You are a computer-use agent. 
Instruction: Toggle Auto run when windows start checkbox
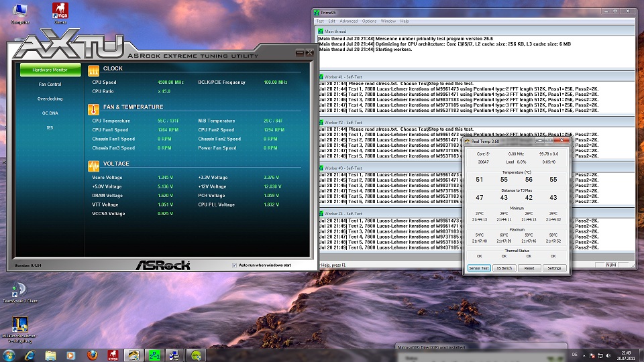coord(234,265)
